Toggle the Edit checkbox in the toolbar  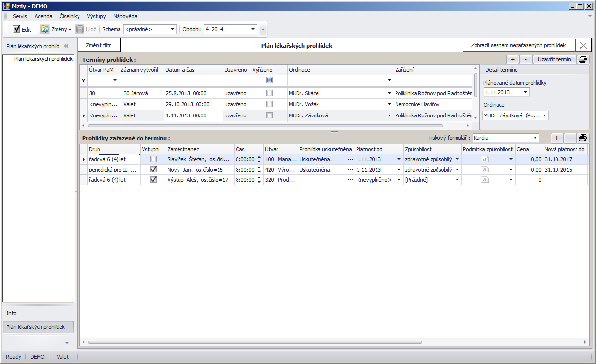pos(17,29)
